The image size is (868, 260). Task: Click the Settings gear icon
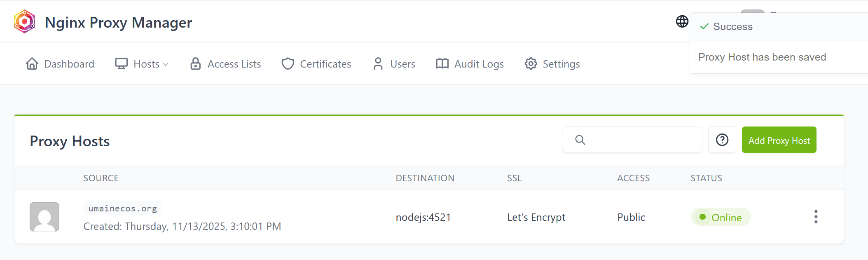pyautogui.click(x=531, y=64)
